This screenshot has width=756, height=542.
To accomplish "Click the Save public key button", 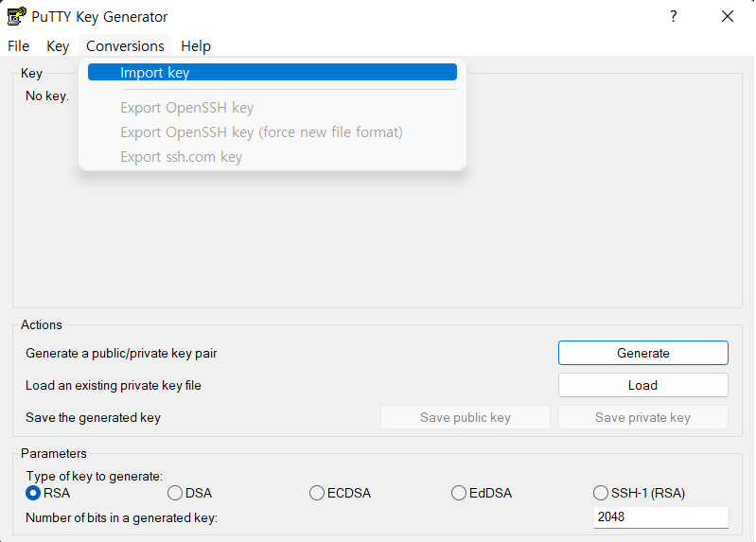I will coord(466,417).
